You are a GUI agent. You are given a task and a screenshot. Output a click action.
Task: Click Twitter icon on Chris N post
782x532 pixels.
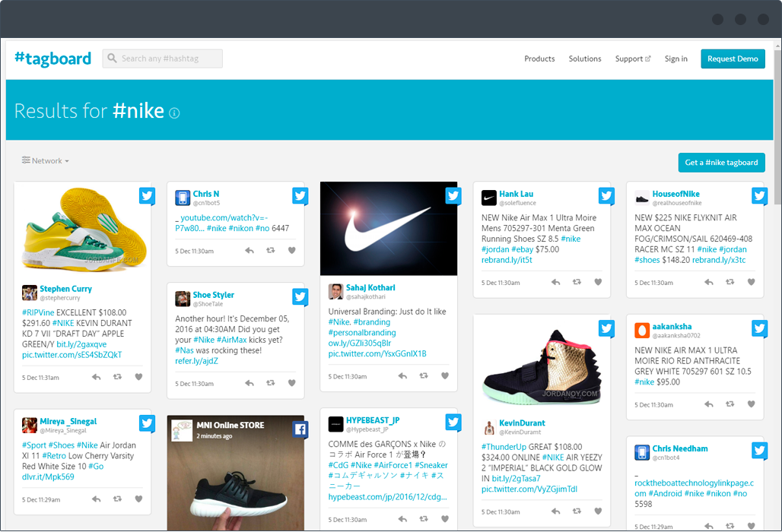click(300, 196)
